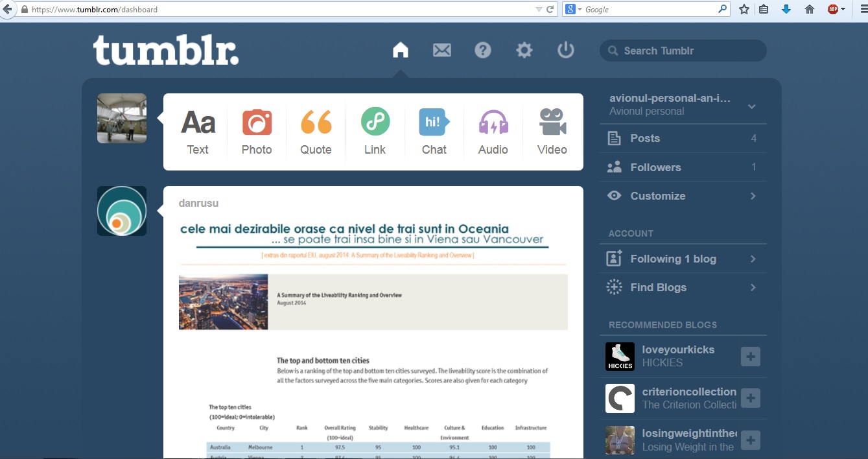Create a new Link post

(375, 132)
